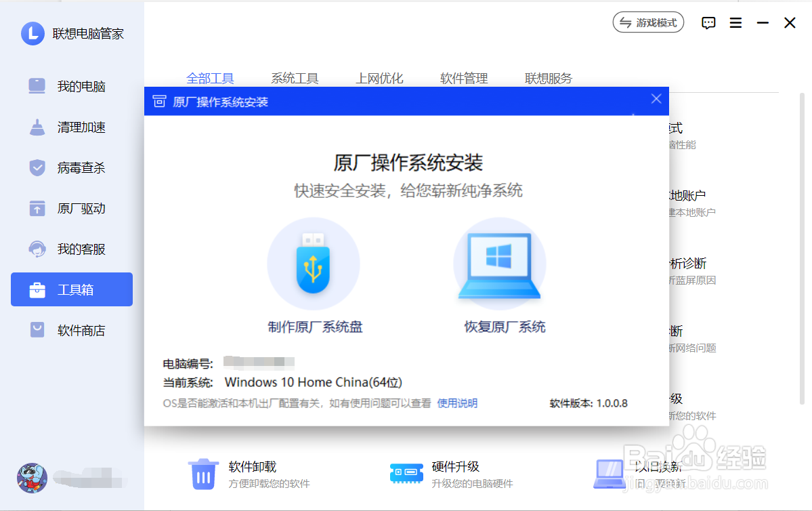Click the 以旧换新 laptop icon

[x=609, y=474]
